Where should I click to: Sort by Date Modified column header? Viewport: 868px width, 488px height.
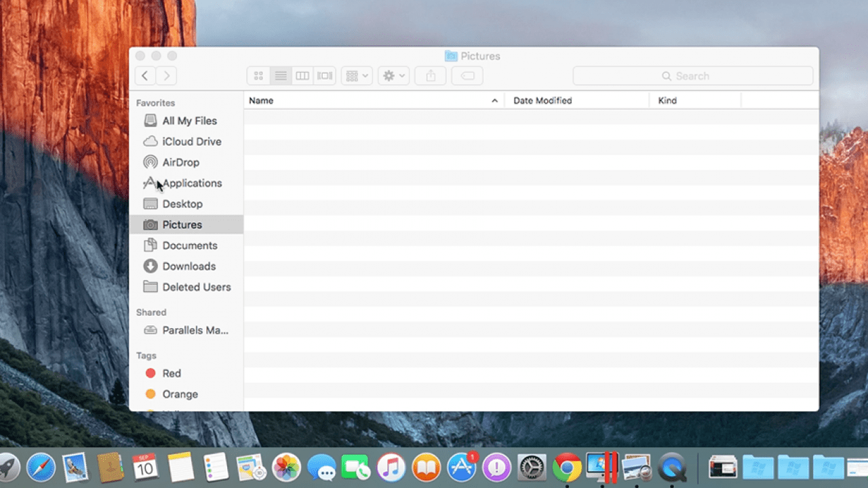pyautogui.click(x=576, y=100)
